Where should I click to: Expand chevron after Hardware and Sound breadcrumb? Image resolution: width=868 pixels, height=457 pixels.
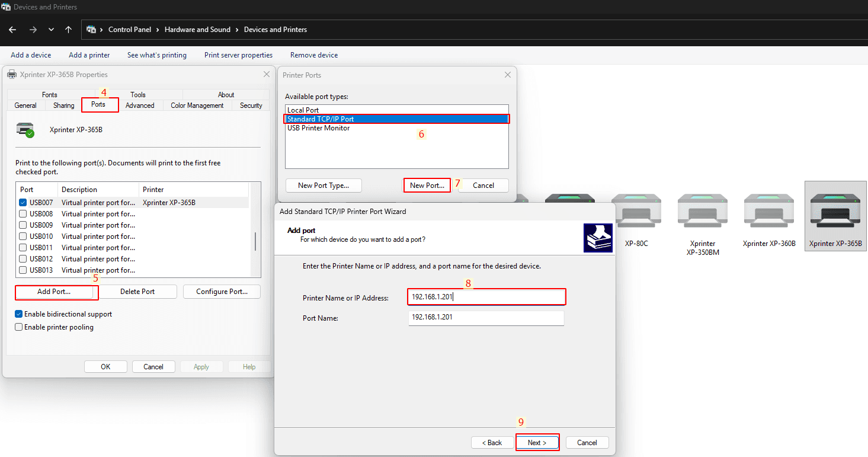click(x=238, y=30)
